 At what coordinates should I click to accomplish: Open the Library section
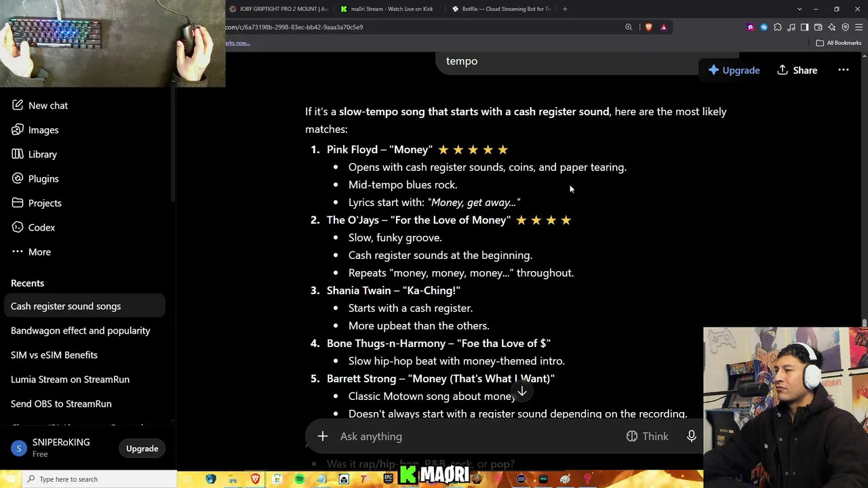click(x=35, y=155)
